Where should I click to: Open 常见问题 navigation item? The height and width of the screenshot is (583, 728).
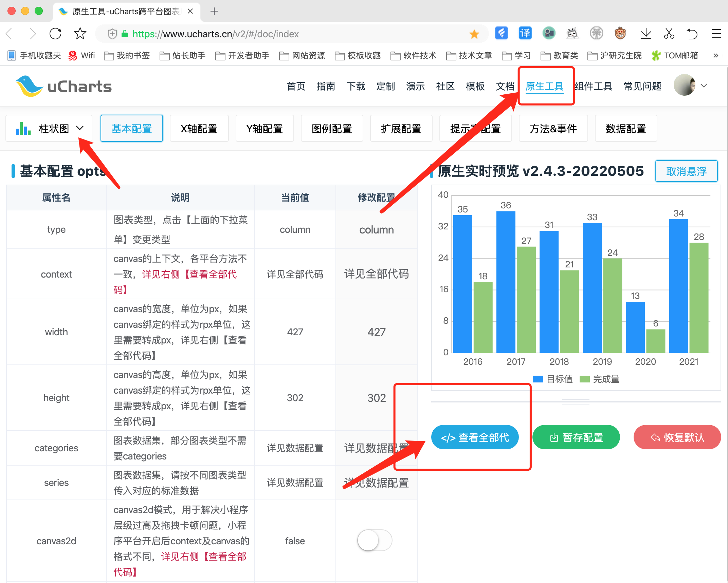642,86
